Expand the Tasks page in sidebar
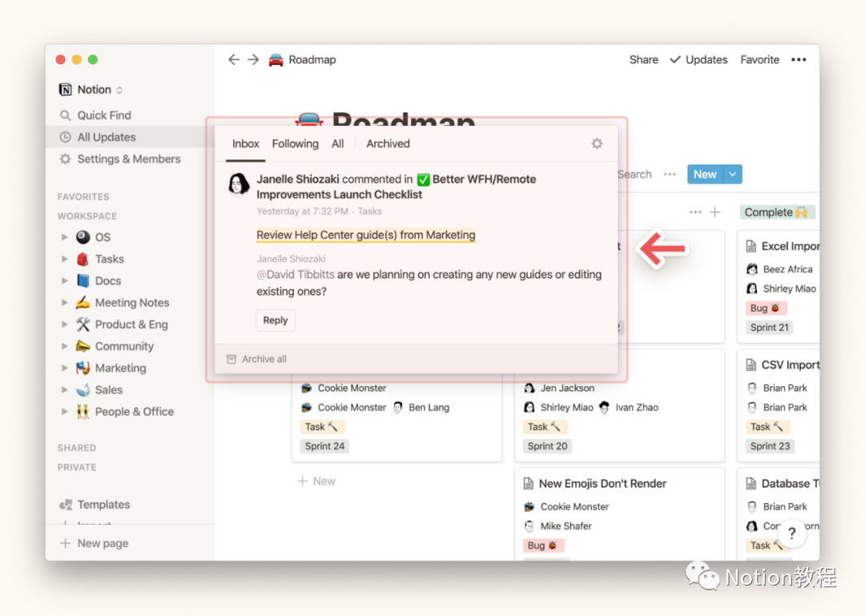The image size is (865, 616). click(x=65, y=260)
